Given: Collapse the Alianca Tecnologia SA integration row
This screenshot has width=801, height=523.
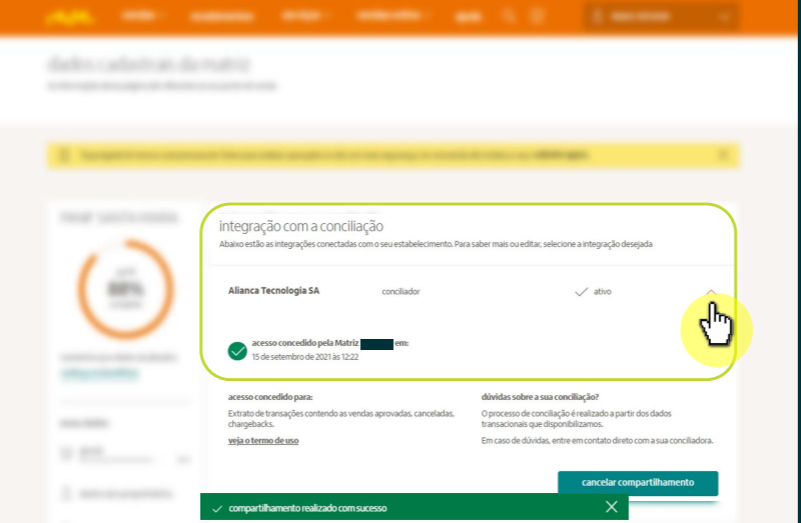Looking at the screenshot, I should pos(711,292).
